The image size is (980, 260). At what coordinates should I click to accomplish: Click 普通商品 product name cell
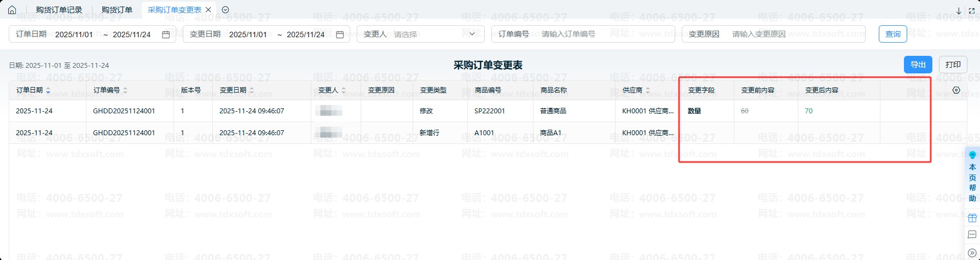click(553, 111)
